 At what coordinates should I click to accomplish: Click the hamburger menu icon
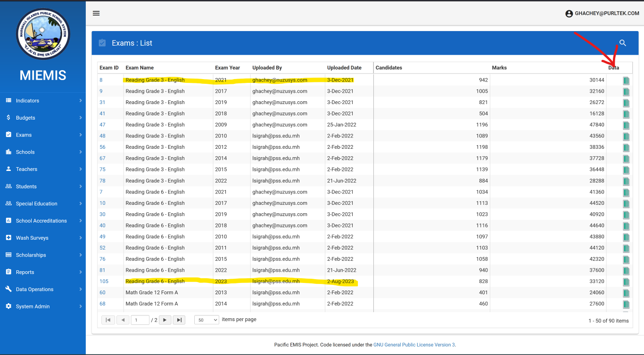coord(96,13)
